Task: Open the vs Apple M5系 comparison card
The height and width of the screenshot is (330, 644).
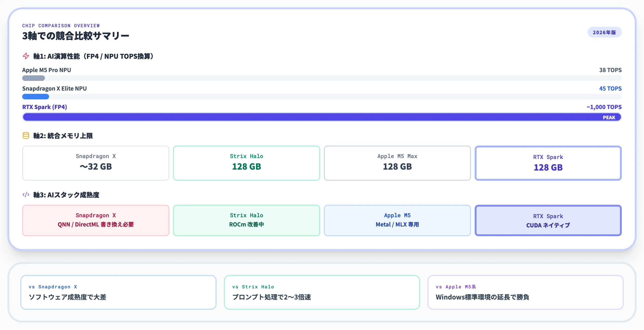Action: (525, 292)
